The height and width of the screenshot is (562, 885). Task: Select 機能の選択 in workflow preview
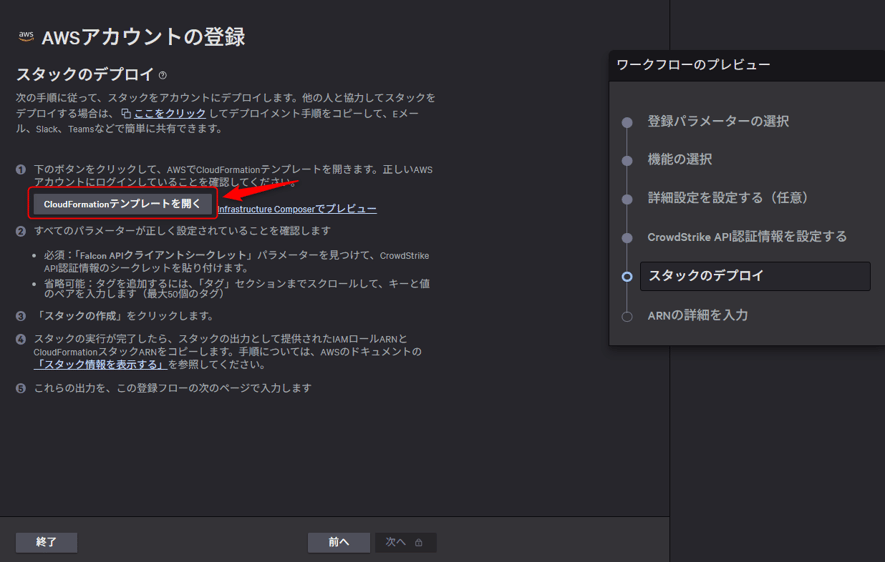tap(680, 160)
